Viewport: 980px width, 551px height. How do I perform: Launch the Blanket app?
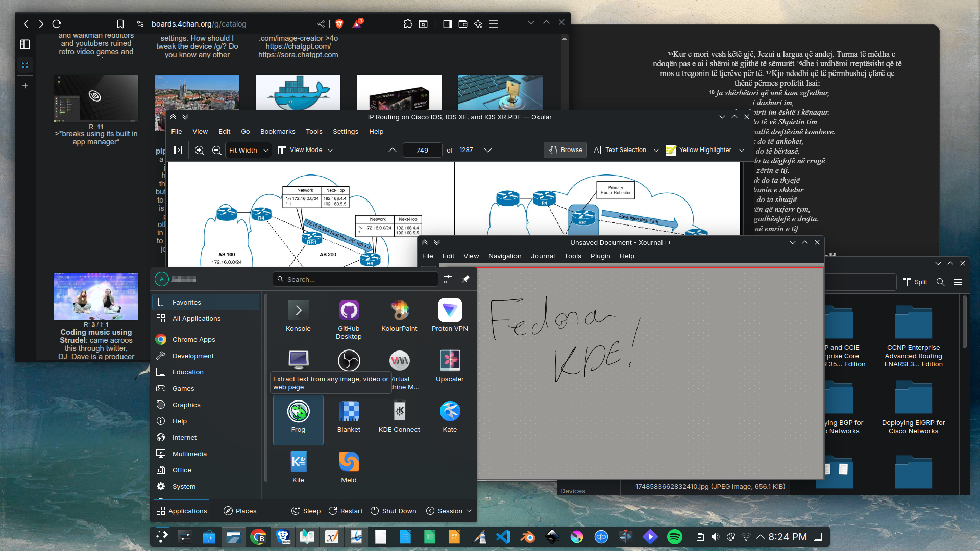(x=349, y=417)
